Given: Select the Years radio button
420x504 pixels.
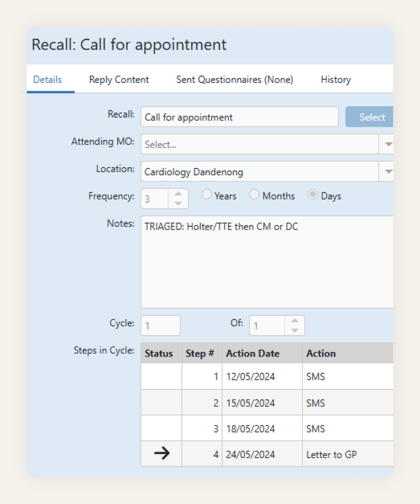Looking at the screenshot, I should (x=206, y=195).
